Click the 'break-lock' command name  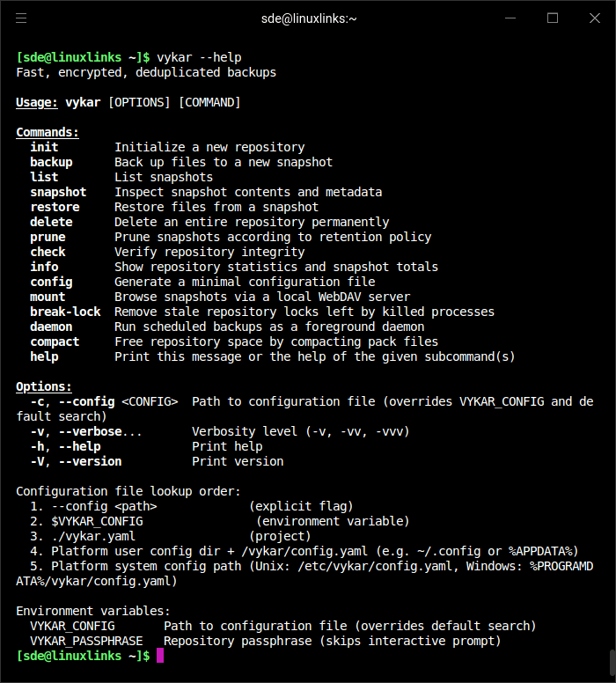click(x=65, y=312)
